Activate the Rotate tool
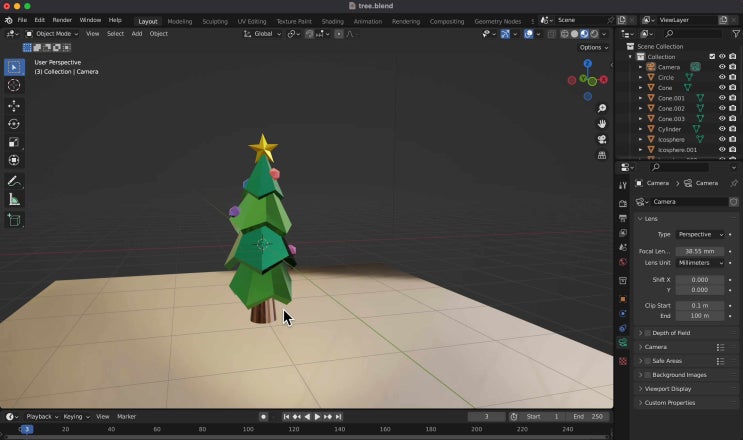This screenshot has width=743, height=440. pyautogui.click(x=14, y=124)
